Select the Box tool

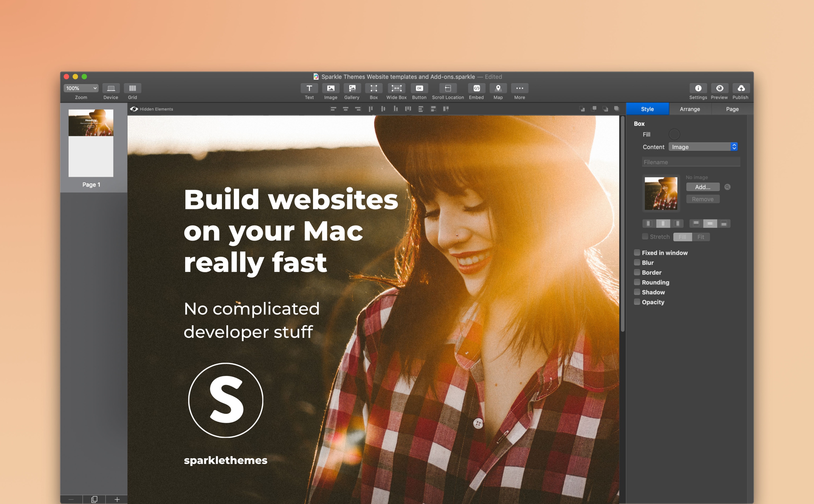[x=374, y=88]
